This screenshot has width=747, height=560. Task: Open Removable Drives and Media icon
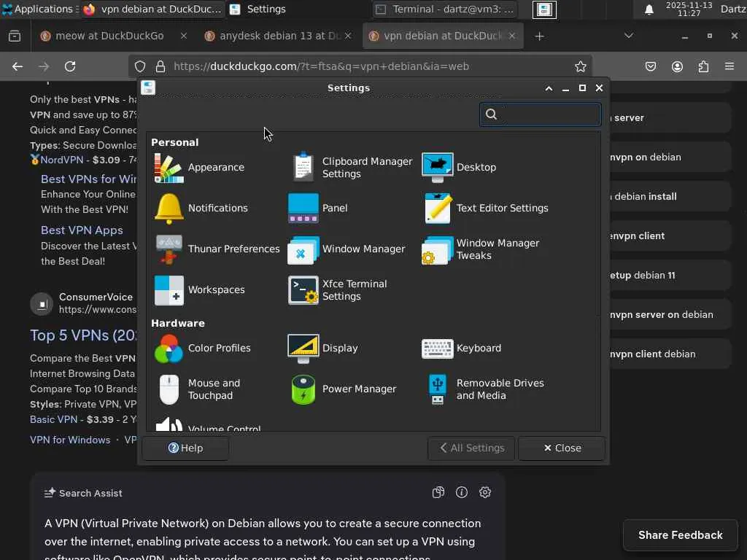(x=438, y=389)
